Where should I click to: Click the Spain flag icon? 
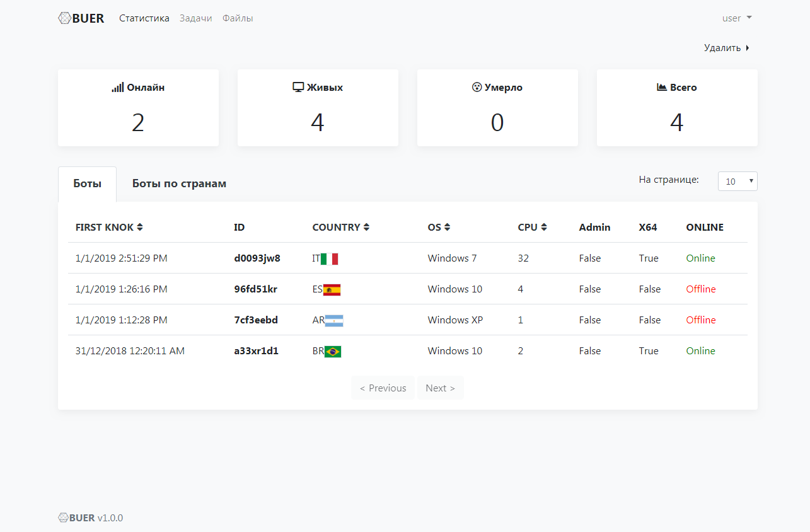[332, 289]
